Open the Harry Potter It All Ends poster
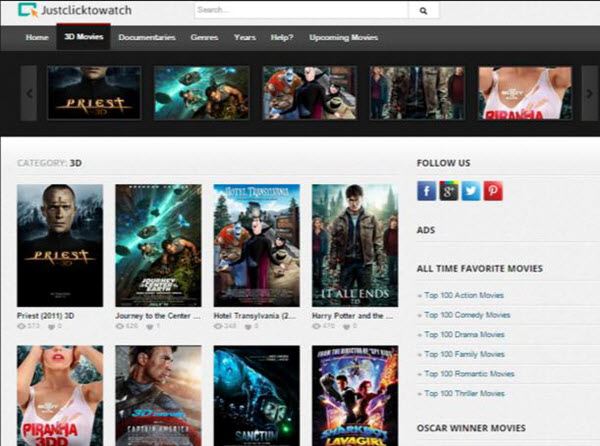This screenshot has width=600, height=446. (355, 246)
